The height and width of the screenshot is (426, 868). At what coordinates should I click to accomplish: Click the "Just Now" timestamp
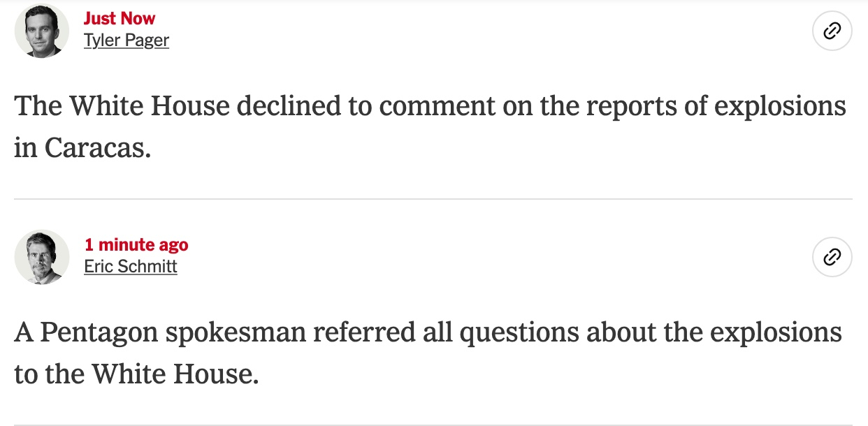pos(119,19)
